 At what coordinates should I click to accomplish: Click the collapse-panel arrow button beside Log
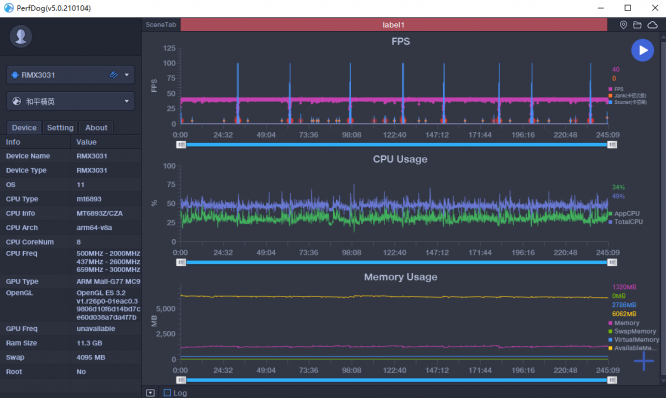150,393
